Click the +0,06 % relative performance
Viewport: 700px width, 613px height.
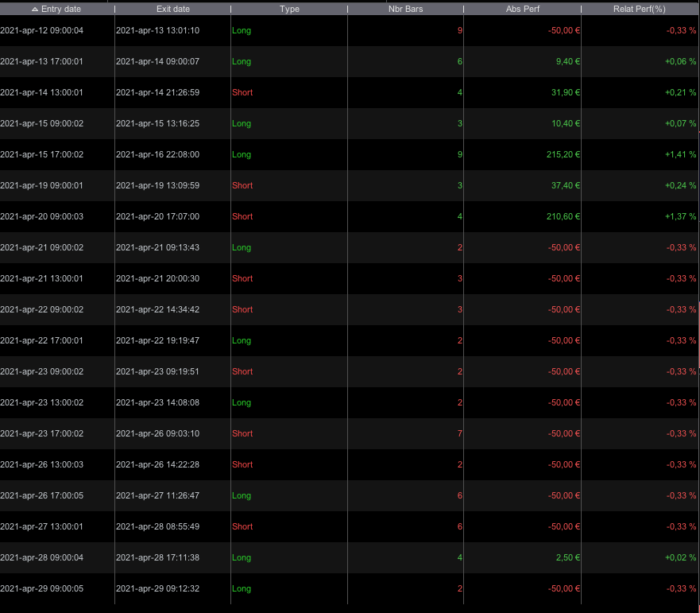pos(680,61)
